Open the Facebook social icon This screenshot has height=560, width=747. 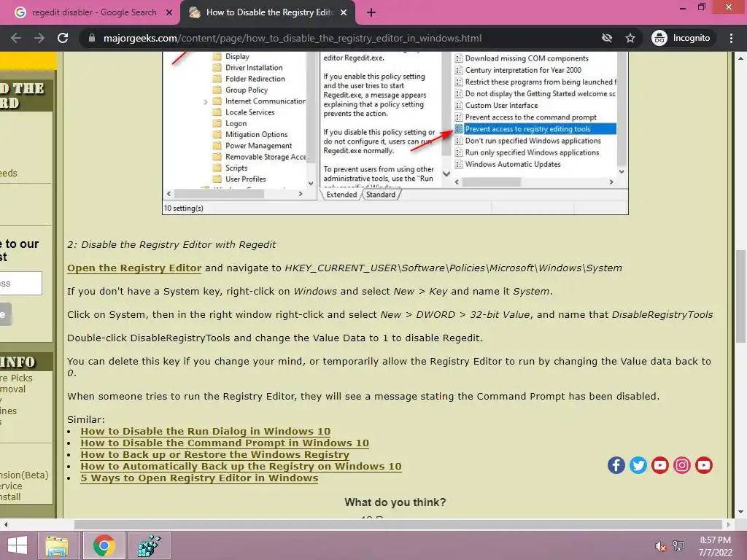click(x=616, y=465)
